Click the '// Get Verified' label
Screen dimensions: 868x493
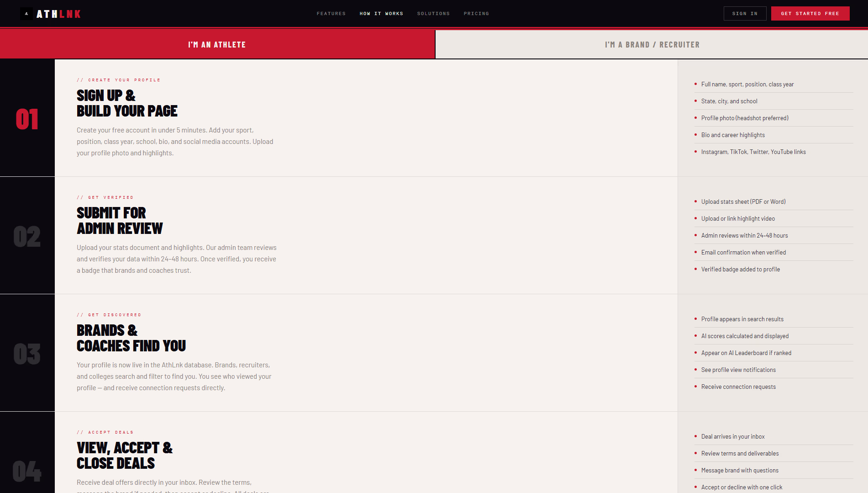point(105,197)
